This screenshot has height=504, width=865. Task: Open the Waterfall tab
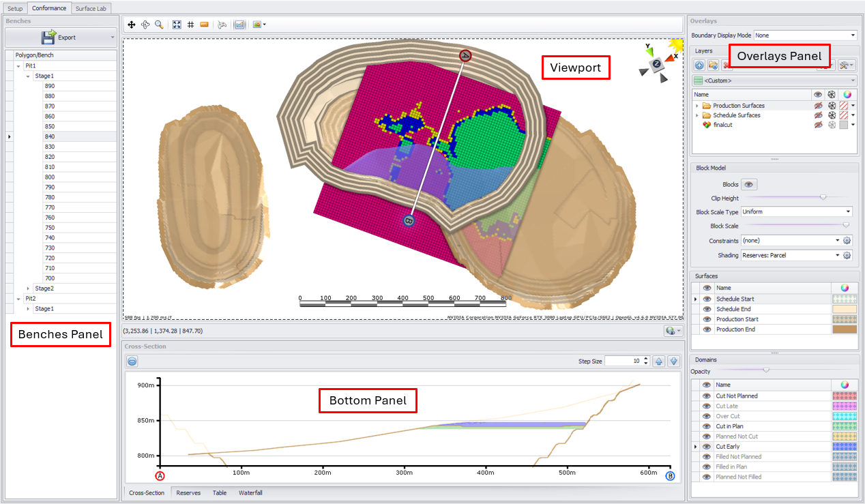(x=250, y=492)
